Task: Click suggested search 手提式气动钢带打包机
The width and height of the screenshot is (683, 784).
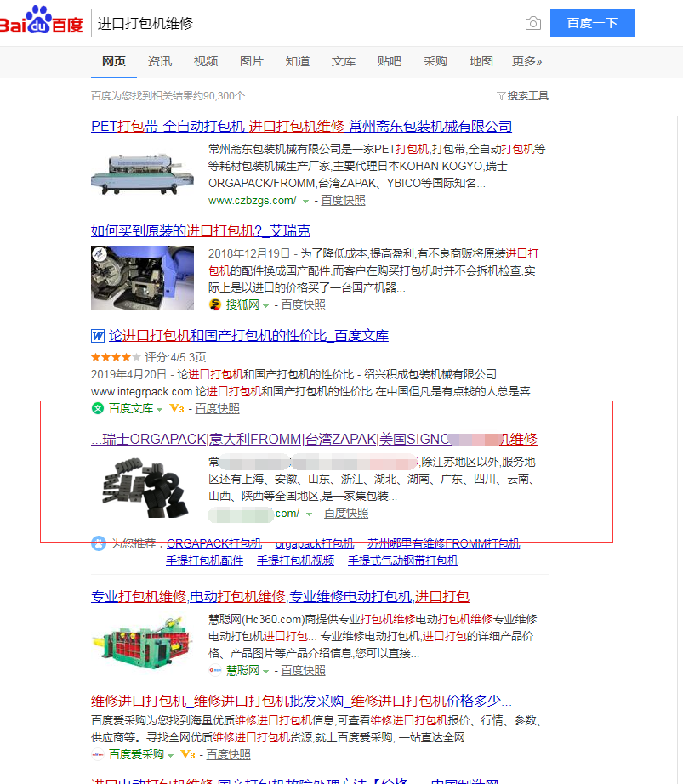Action: [x=403, y=560]
